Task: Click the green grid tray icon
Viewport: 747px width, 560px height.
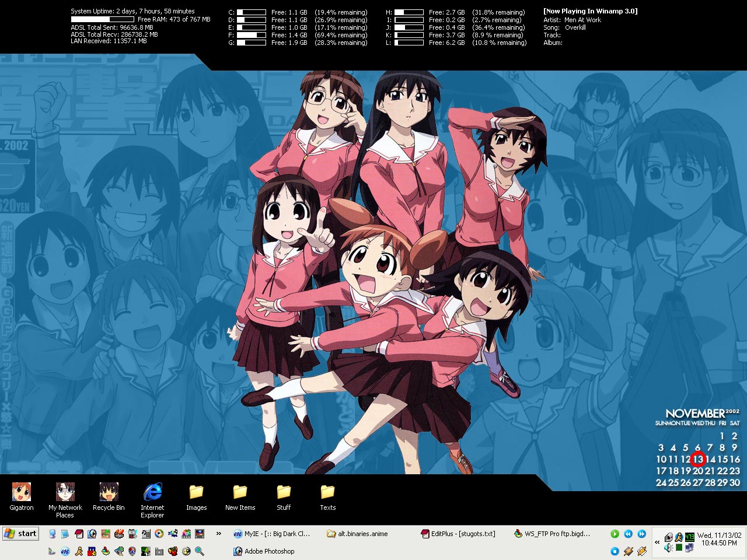Action: click(679, 548)
